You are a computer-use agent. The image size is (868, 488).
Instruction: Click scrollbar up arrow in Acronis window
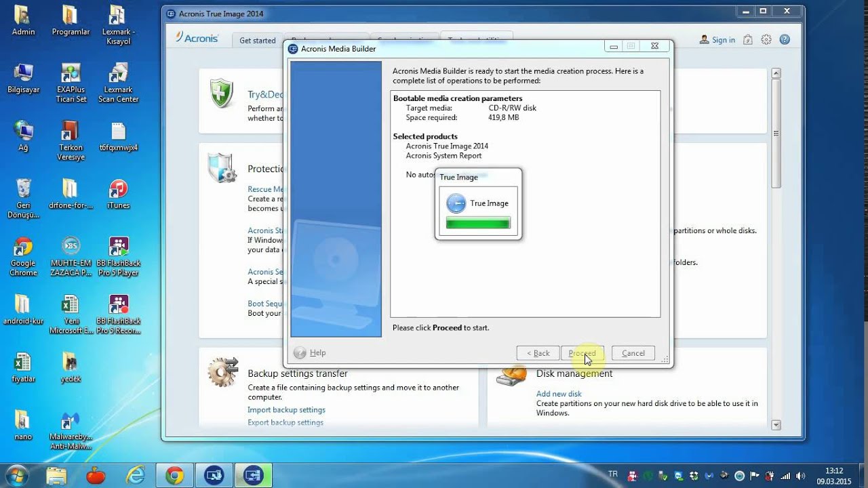pyautogui.click(x=776, y=73)
